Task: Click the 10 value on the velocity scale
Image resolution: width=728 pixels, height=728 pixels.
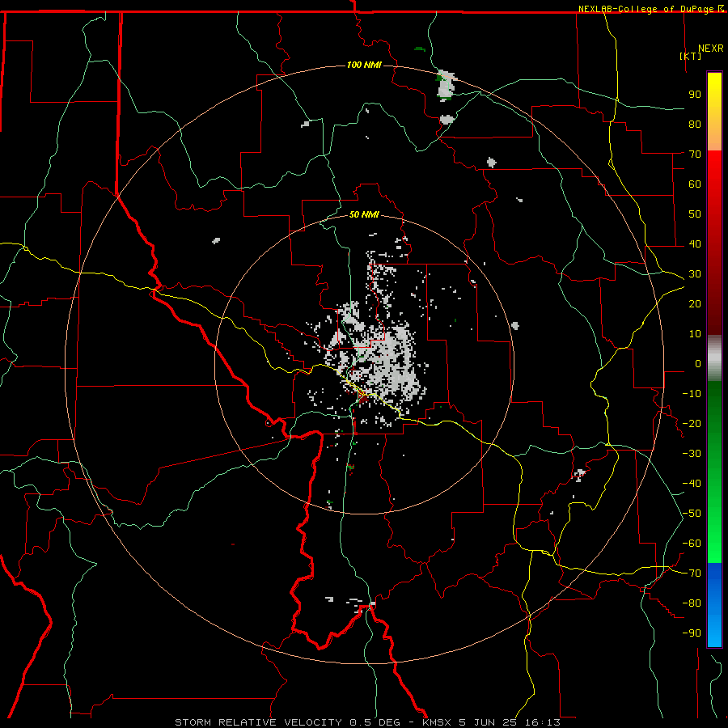Action: click(x=695, y=334)
